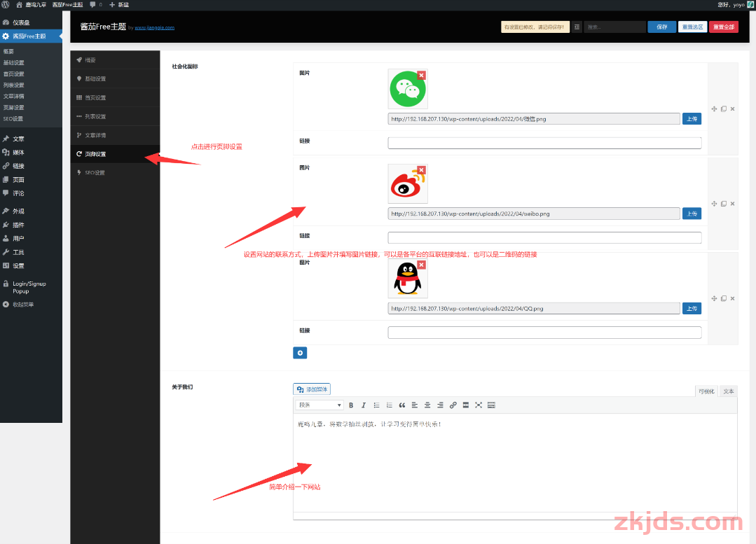Select the 概要 tab with rocket icon
The height and width of the screenshot is (544, 756).
(115, 60)
